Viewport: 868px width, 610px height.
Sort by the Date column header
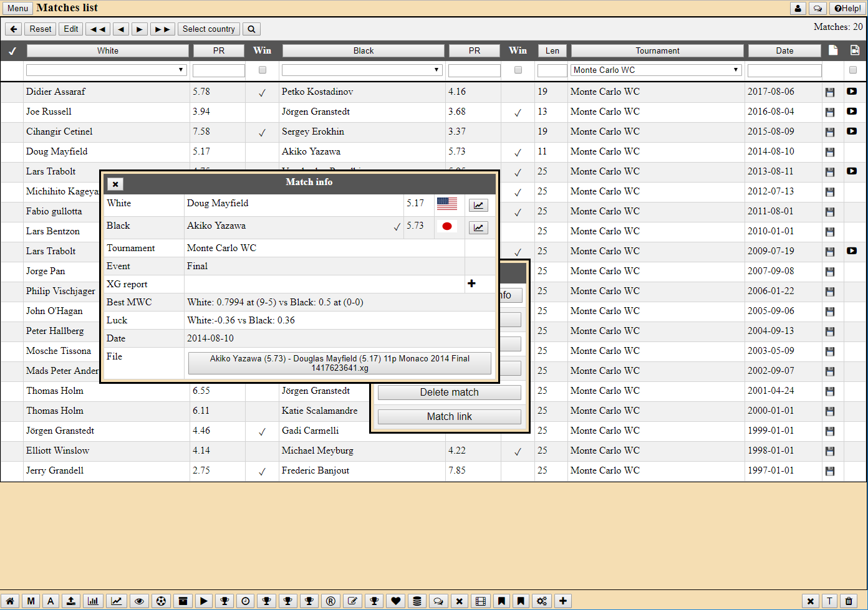point(785,51)
